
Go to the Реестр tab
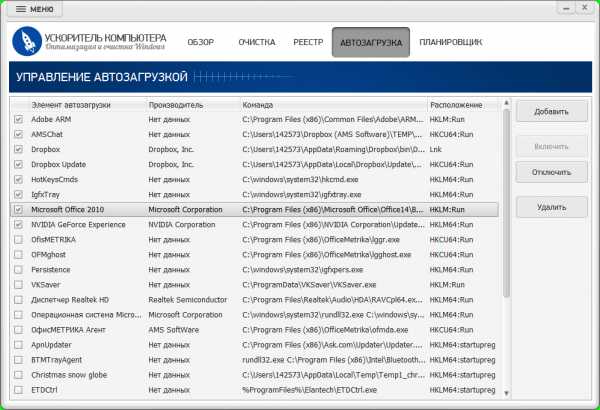[x=308, y=42]
